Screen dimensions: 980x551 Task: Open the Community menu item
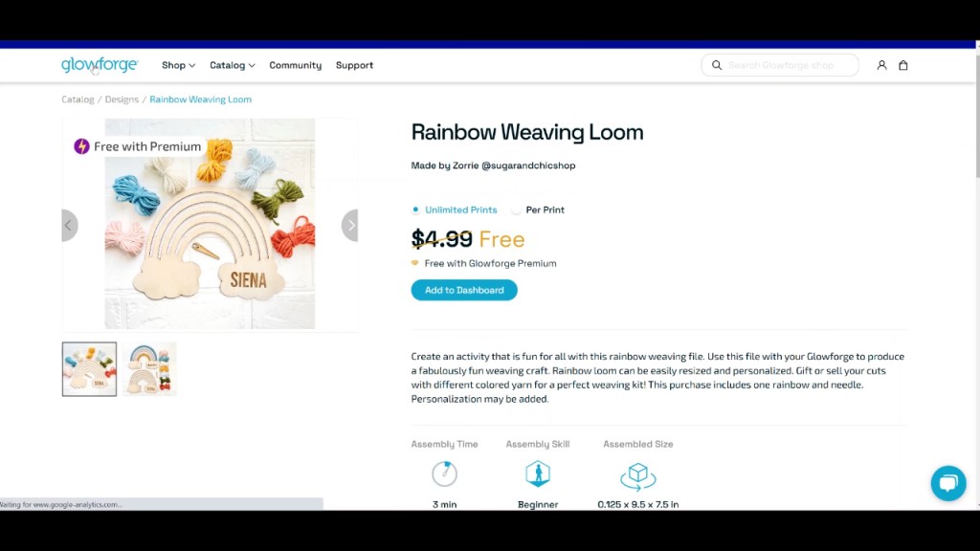pyautogui.click(x=295, y=65)
